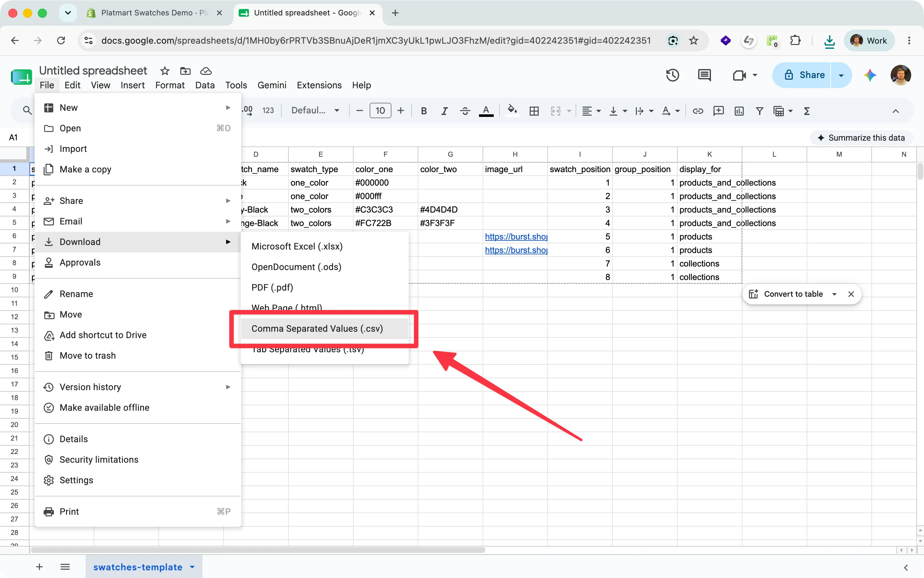Viewport: 924px width, 578px height.
Task: Click Move to trash
Action: 137,355
